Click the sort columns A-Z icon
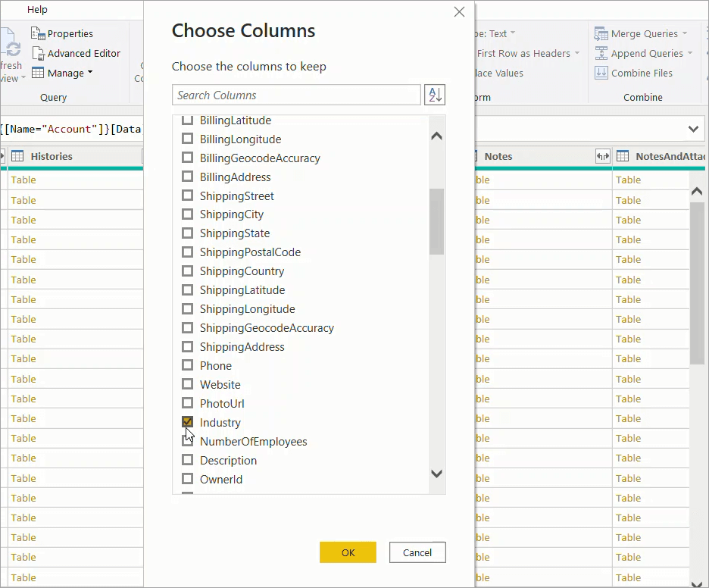The image size is (709, 588). (434, 94)
